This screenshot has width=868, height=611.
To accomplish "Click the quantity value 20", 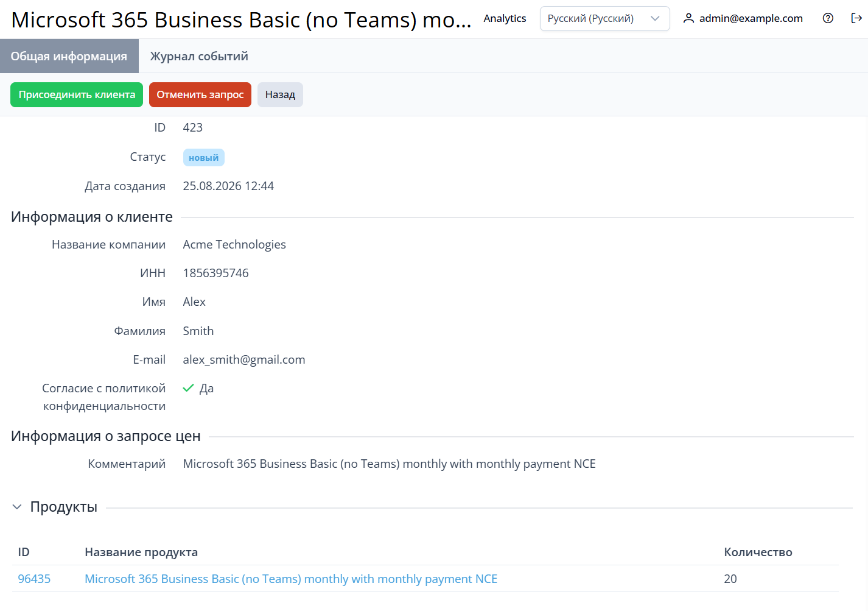I will [x=730, y=579].
